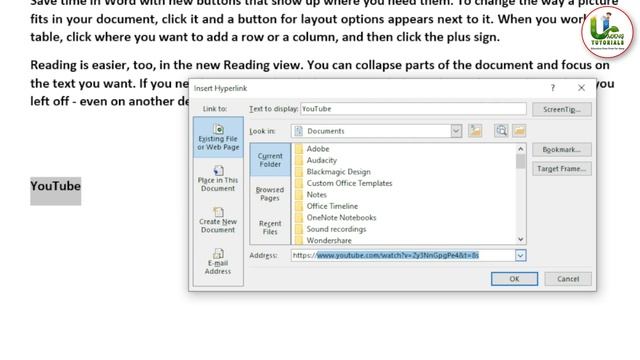This screenshot has width=640, height=360.
Task: Confirm hyperlink with OK button
Action: (x=514, y=279)
